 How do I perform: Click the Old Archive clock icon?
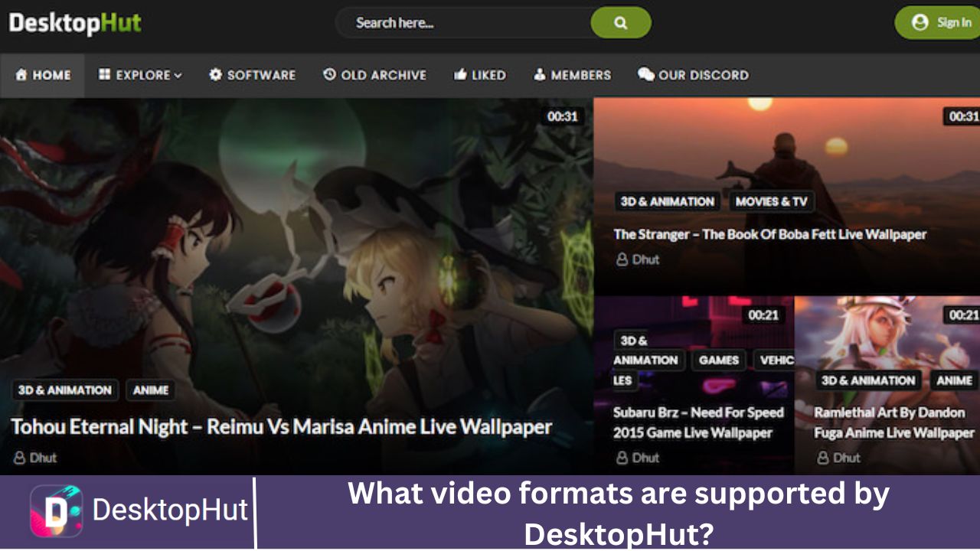330,75
